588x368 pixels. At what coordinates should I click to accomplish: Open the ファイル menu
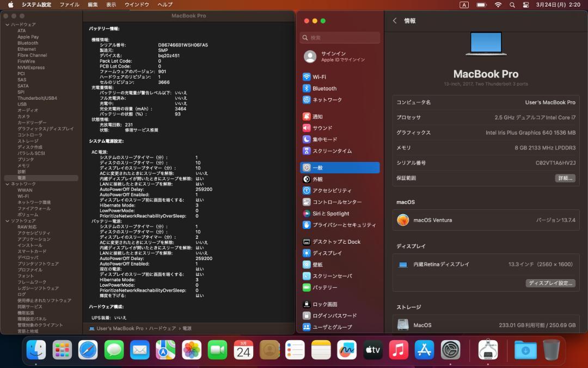pyautogui.click(x=69, y=5)
